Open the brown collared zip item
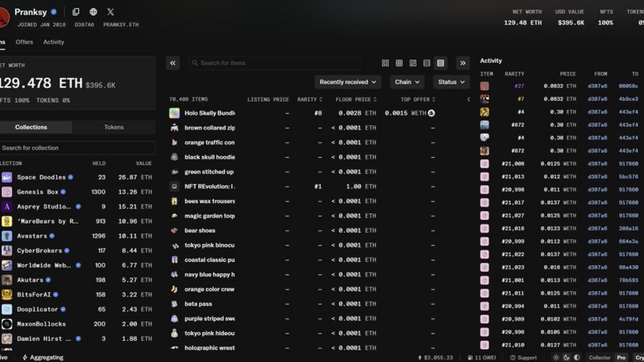The height and width of the screenshot is (362, 644). click(210, 128)
